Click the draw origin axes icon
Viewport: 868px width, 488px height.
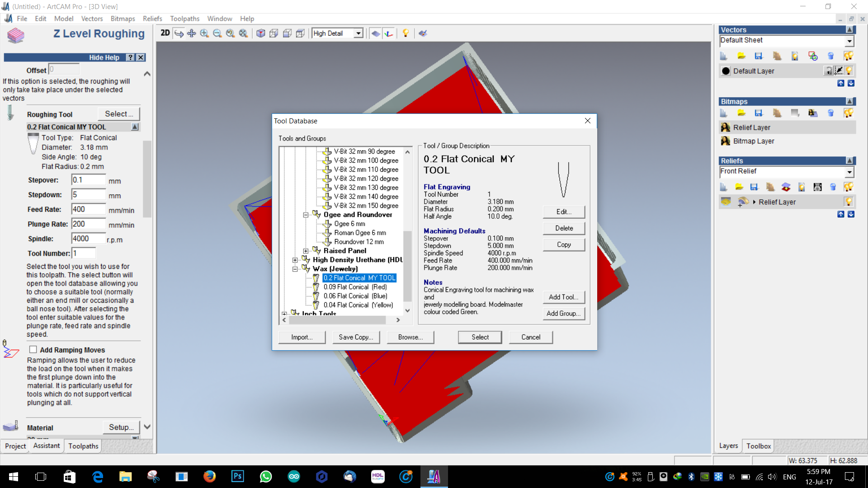pyautogui.click(x=389, y=33)
